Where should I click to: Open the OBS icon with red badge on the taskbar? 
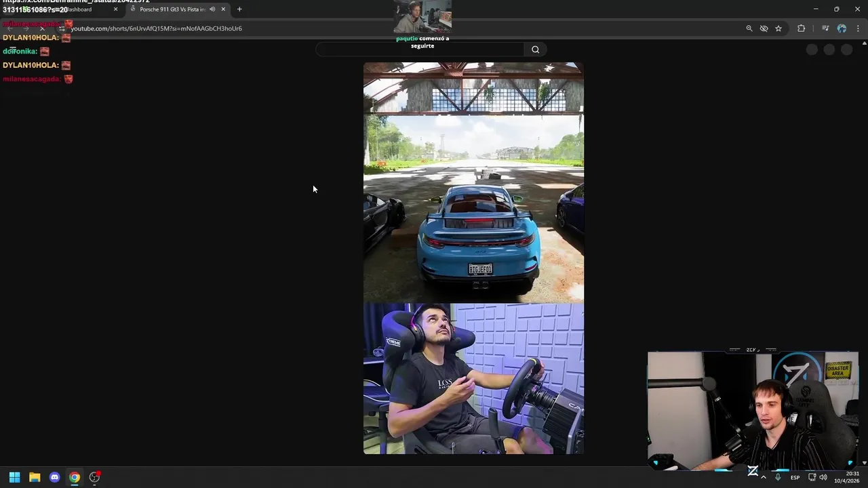[95, 477]
